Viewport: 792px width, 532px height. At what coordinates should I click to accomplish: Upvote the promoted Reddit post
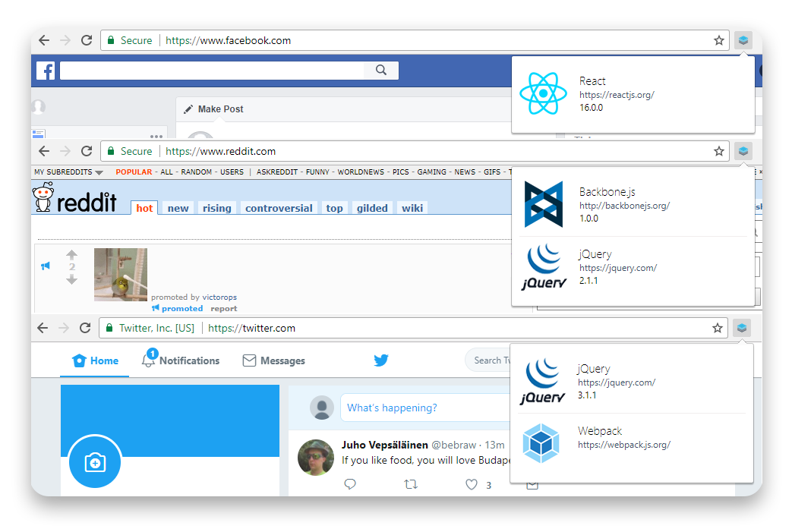[71, 255]
